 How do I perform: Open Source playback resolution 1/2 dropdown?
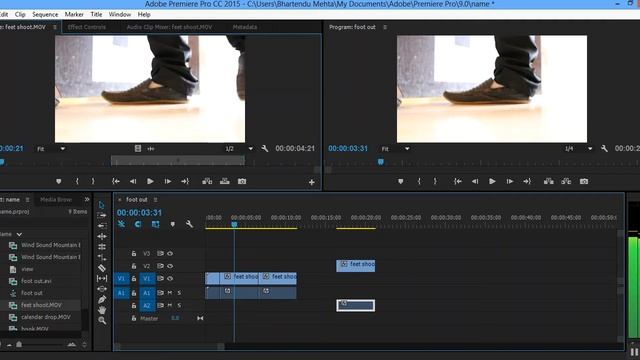pos(239,149)
